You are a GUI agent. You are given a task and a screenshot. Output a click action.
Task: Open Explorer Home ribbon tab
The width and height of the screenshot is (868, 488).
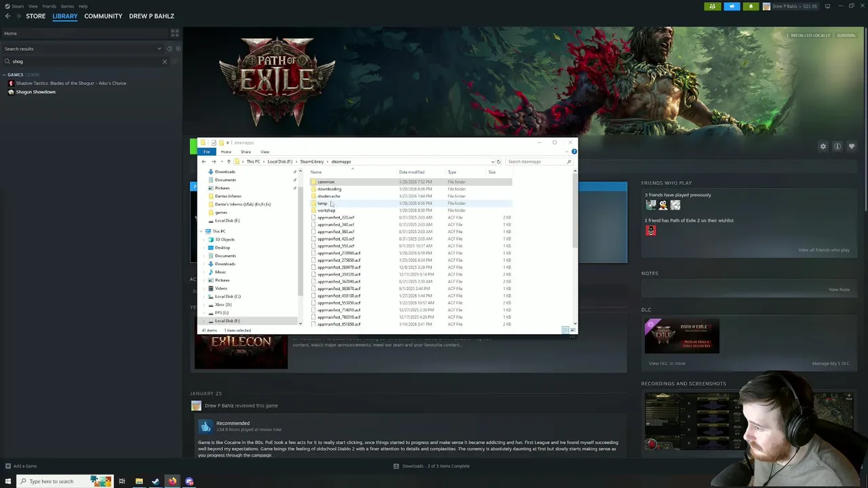pos(226,152)
